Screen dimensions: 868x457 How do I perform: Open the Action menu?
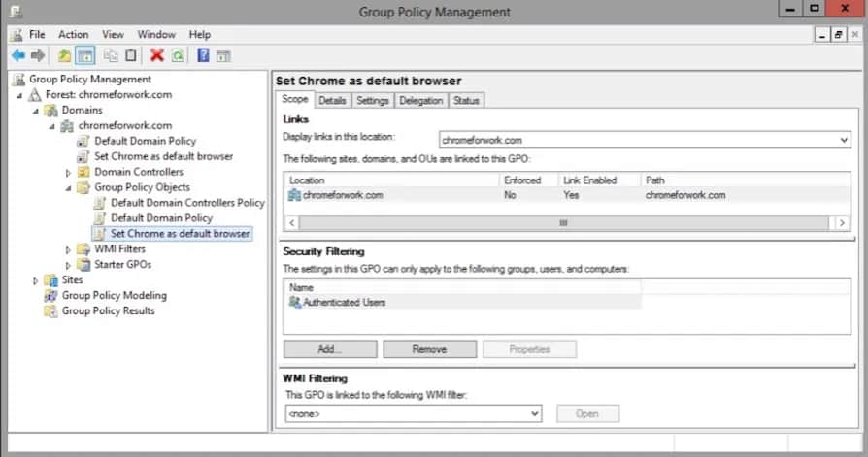tap(73, 34)
